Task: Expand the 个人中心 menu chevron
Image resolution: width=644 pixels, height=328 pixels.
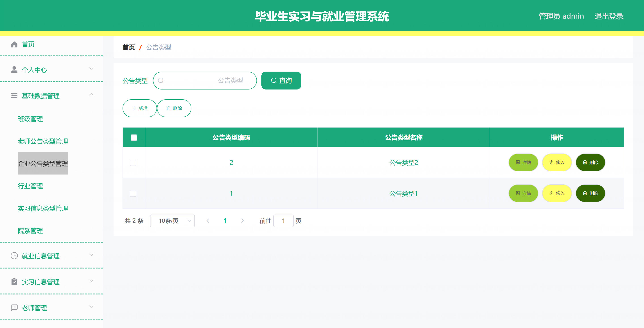Action: click(x=91, y=68)
